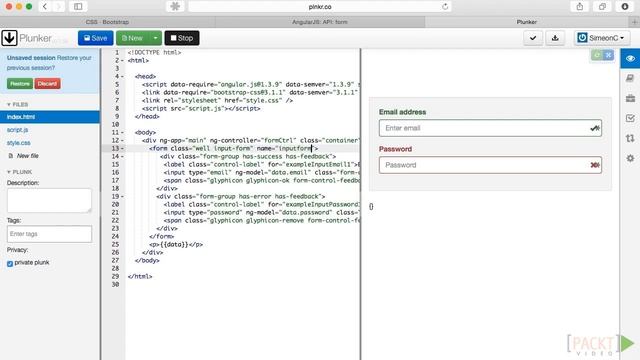Save the current plunk
This screenshot has width=640, height=360.
96,38
